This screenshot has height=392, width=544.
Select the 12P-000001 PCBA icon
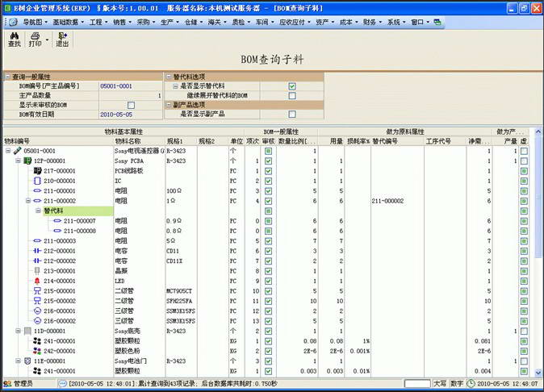click(27, 161)
